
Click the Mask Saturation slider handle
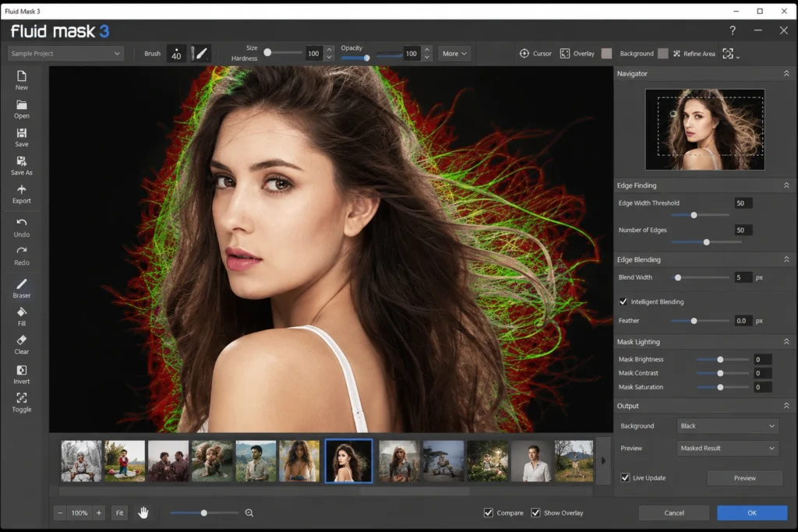[x=720, y=388]
